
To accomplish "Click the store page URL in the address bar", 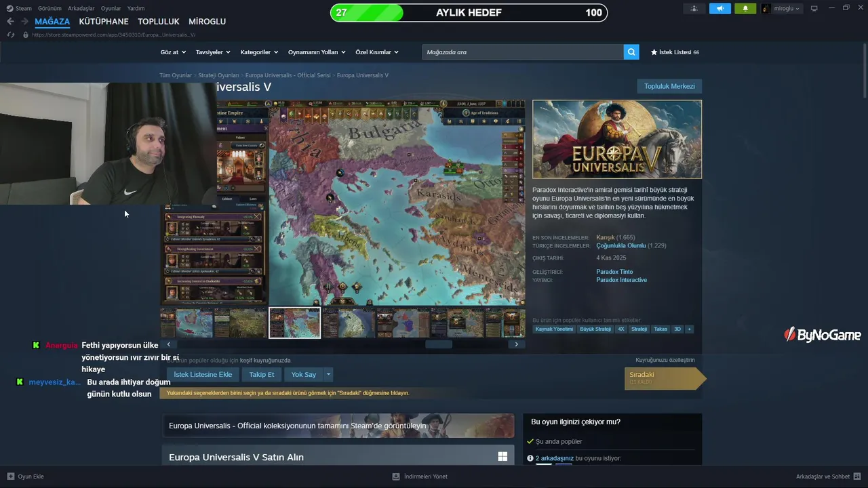I will (x=114, y=35).
